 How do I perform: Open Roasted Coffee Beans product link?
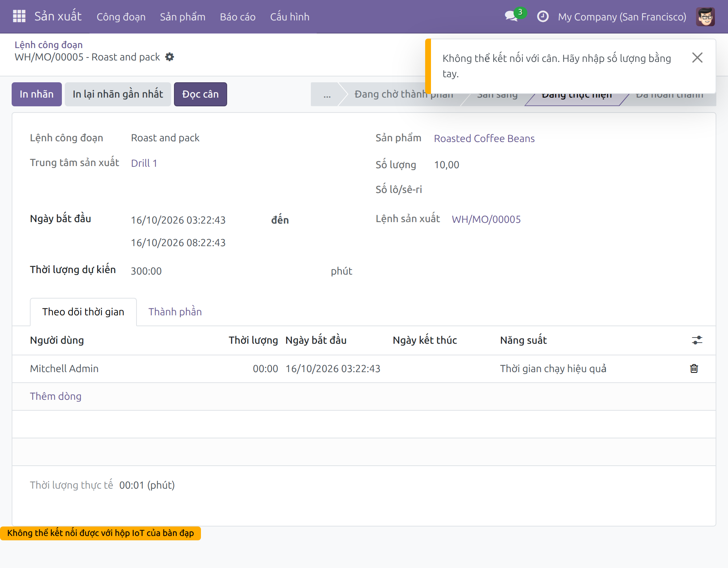[484, 138]
